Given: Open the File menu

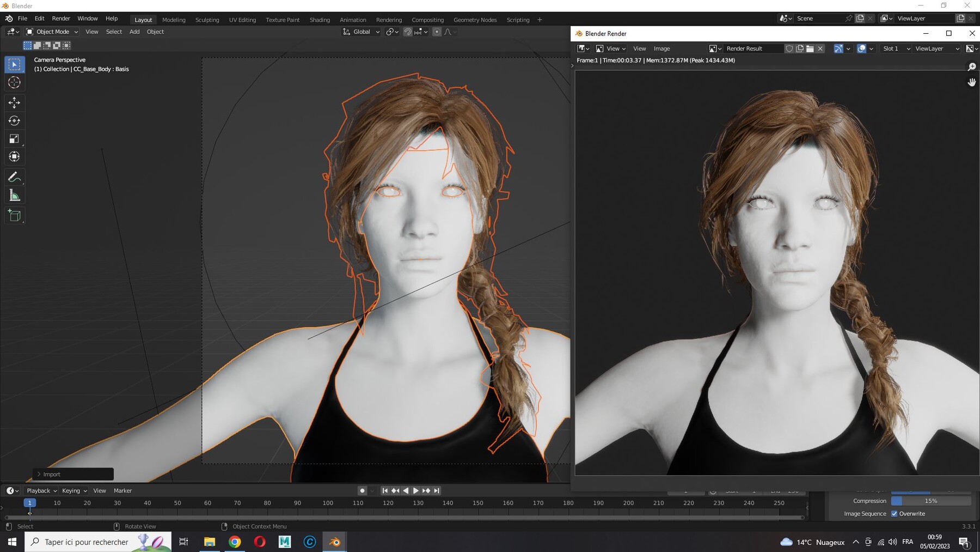Looking at the screenshot, I should [x=22, y=19].
